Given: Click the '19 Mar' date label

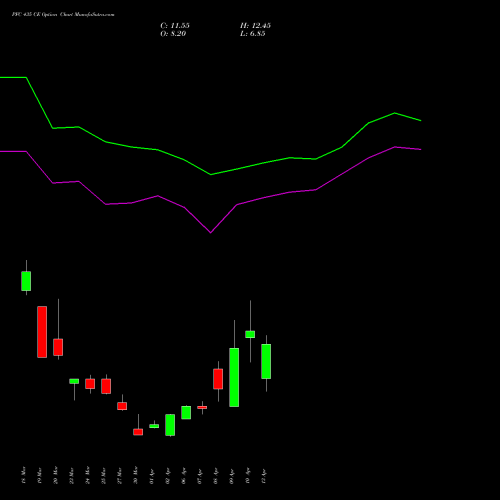Looking at the screenshot, I should 40,475.
